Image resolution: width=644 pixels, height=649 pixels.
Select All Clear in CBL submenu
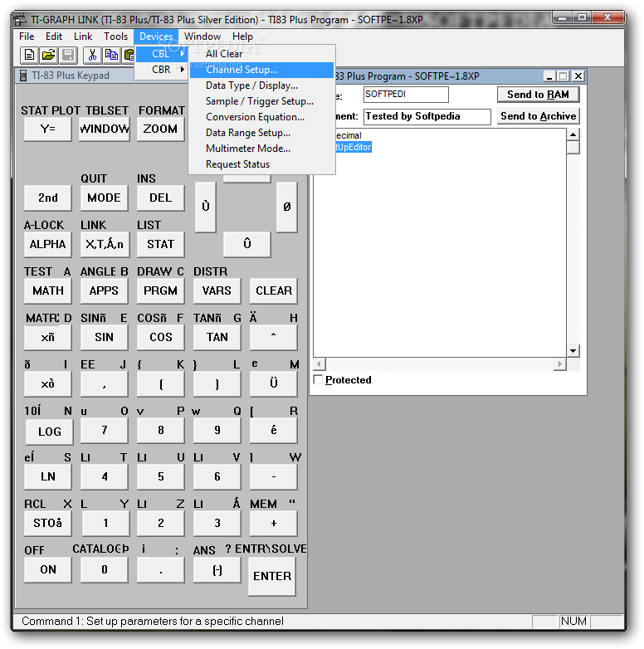point(261,54)
